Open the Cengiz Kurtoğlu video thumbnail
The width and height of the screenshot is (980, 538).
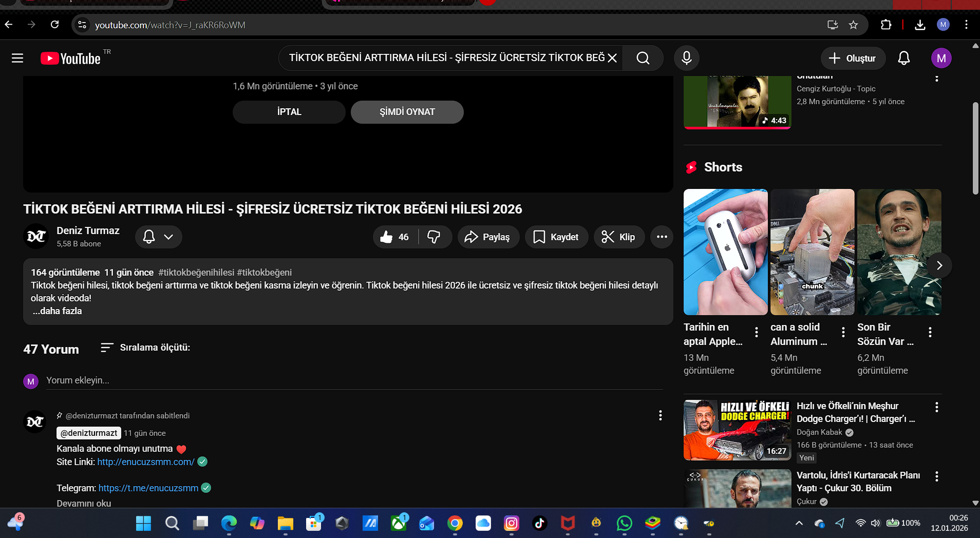point(738,102)
